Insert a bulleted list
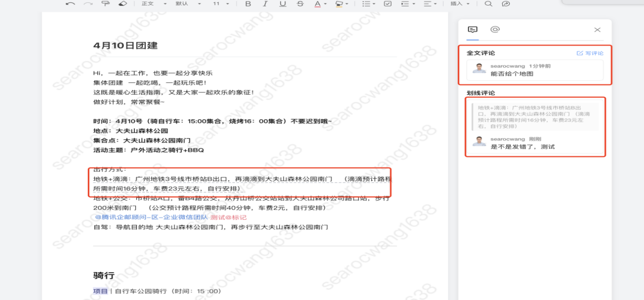This screenshot has width=644, height=300. [x=366, y=4]
